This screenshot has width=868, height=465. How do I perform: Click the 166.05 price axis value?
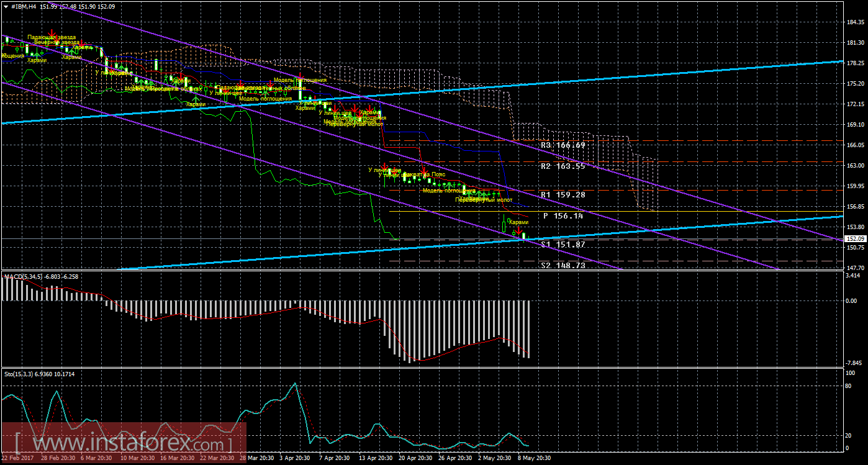[855, 145]
